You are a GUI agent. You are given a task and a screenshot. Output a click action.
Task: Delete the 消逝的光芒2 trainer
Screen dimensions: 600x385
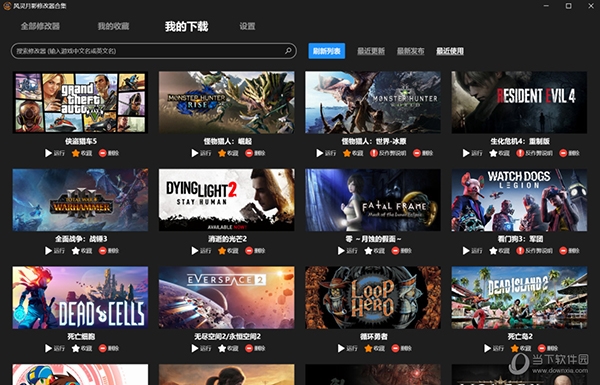[x=255, y=251]
